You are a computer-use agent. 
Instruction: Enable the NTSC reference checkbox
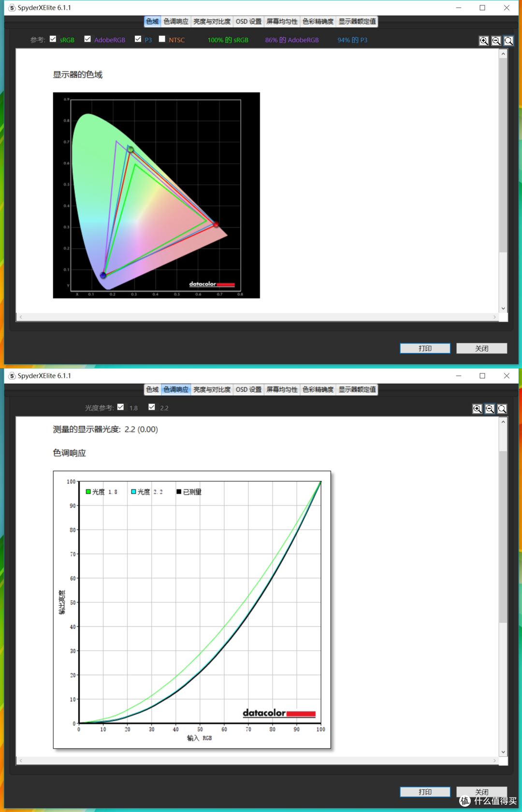click(x=162, y=39)
